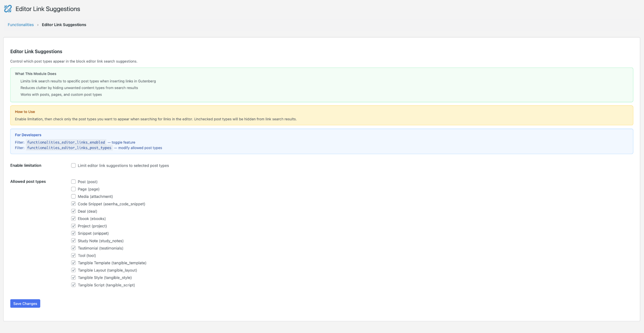This screenshot has height=333, width=644.
Task: Enable the limit editor link suggestions checkbox
Action: coord(73,165)
